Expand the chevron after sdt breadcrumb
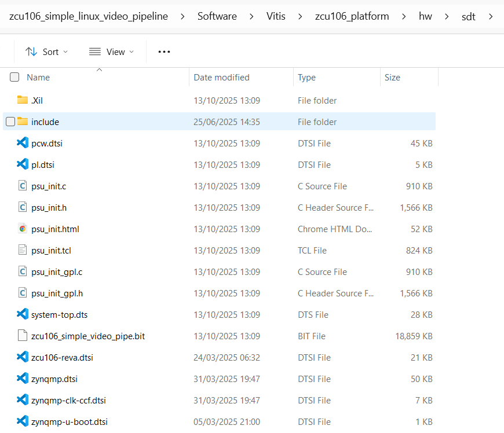Screen dimensions: 504x433 pyautogui.click(x=491, y=16)
